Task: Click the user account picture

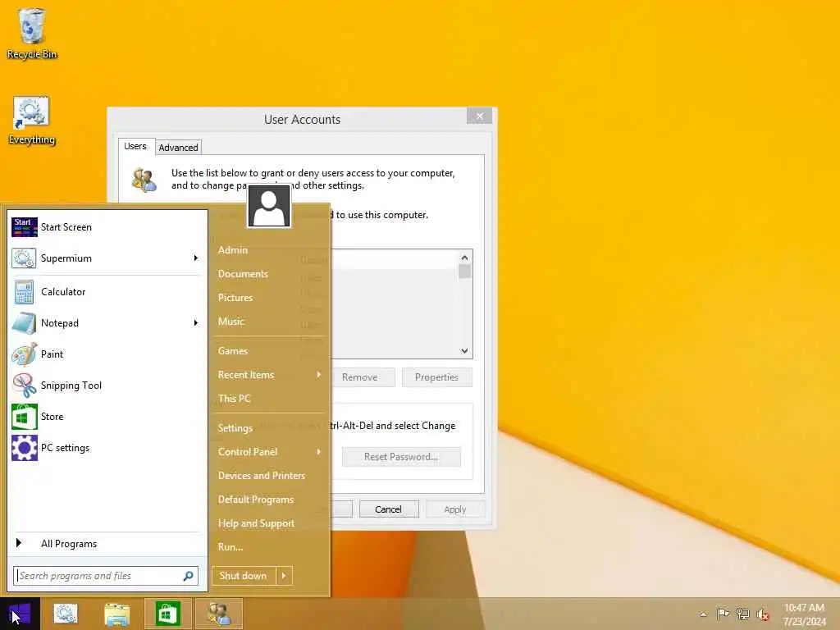Action: (269, 206)
